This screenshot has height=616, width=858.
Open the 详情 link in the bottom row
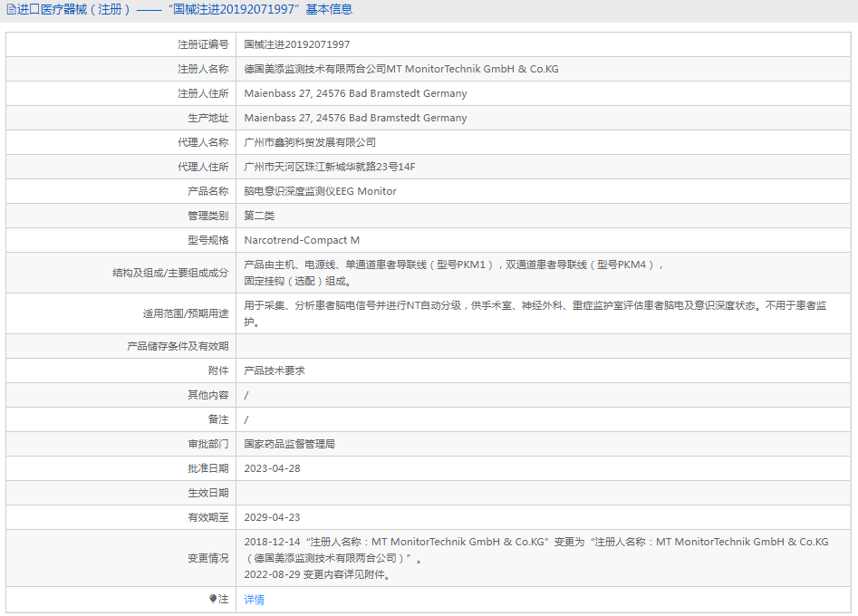pos(255,600)
